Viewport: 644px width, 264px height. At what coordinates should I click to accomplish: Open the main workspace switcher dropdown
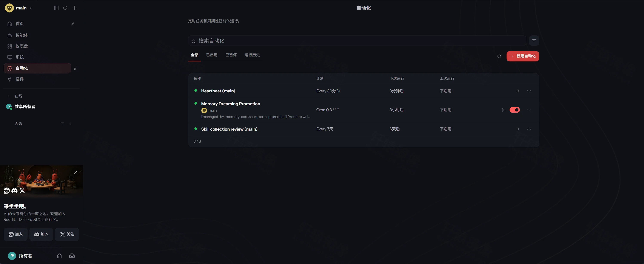pos(19,8)
